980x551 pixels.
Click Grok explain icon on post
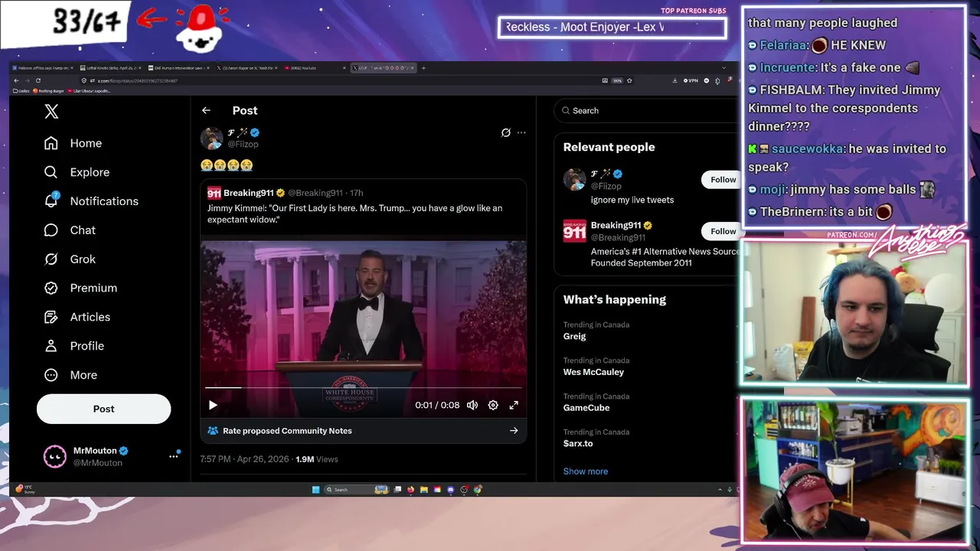(x=505, y=132)
